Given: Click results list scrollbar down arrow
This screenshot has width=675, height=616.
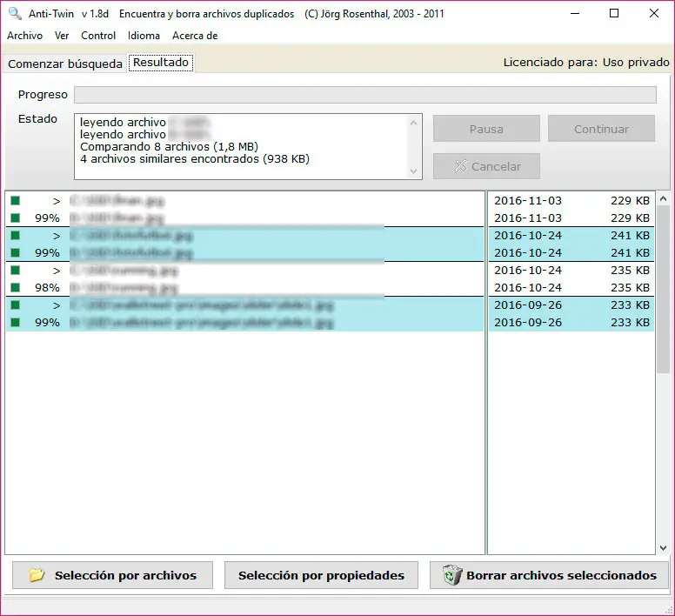Looking at the screenshot, I should coord(663,548).
